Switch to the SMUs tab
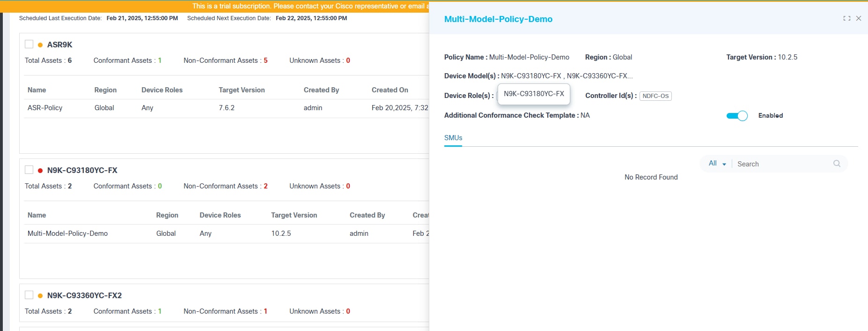The image size is (868, 331). click(453, 138)
